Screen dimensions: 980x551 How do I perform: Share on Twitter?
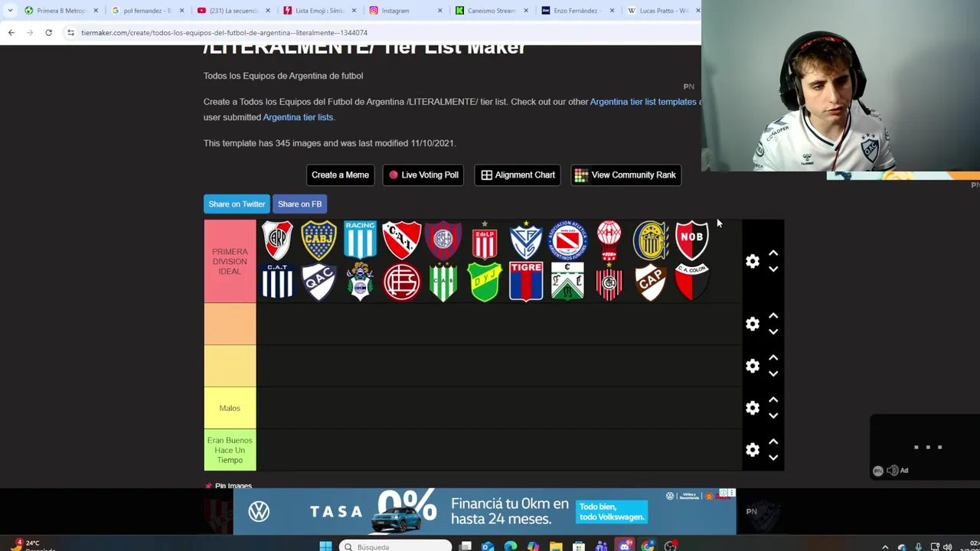(237, 204)
